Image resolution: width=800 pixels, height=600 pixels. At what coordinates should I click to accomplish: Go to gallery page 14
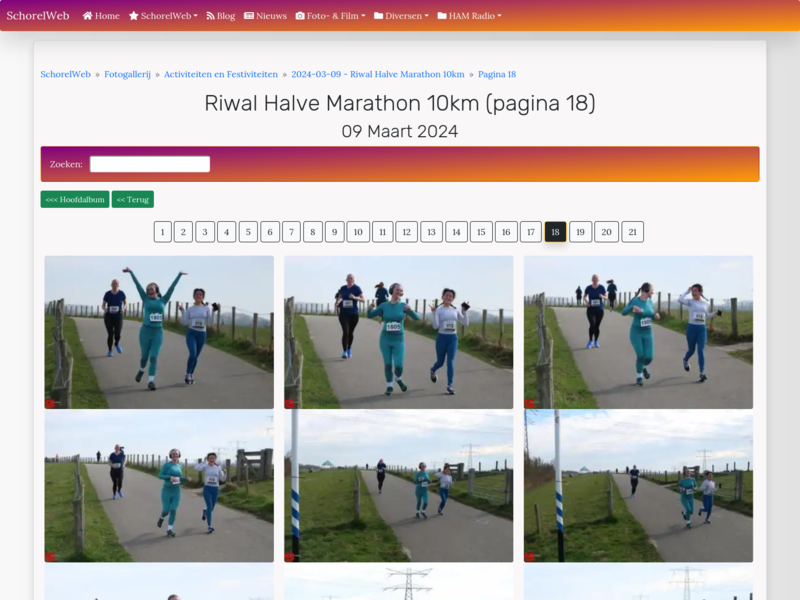pos(457,232)
